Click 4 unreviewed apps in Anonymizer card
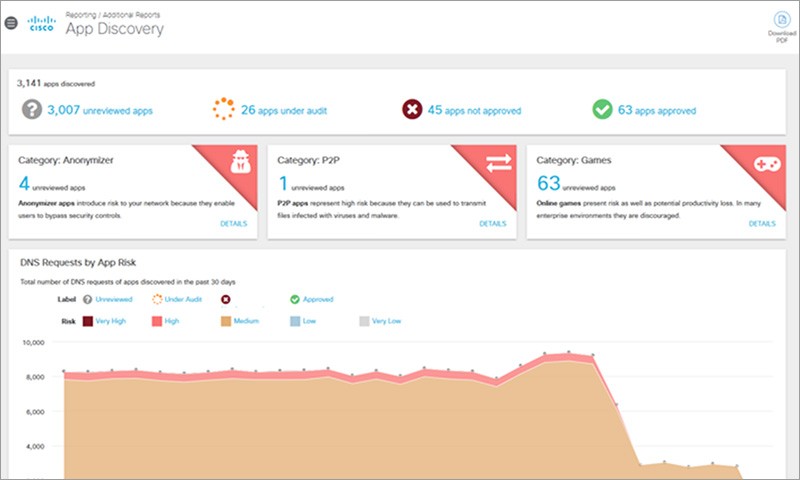The width and height of the screenshot is (800, 480). 52,184
